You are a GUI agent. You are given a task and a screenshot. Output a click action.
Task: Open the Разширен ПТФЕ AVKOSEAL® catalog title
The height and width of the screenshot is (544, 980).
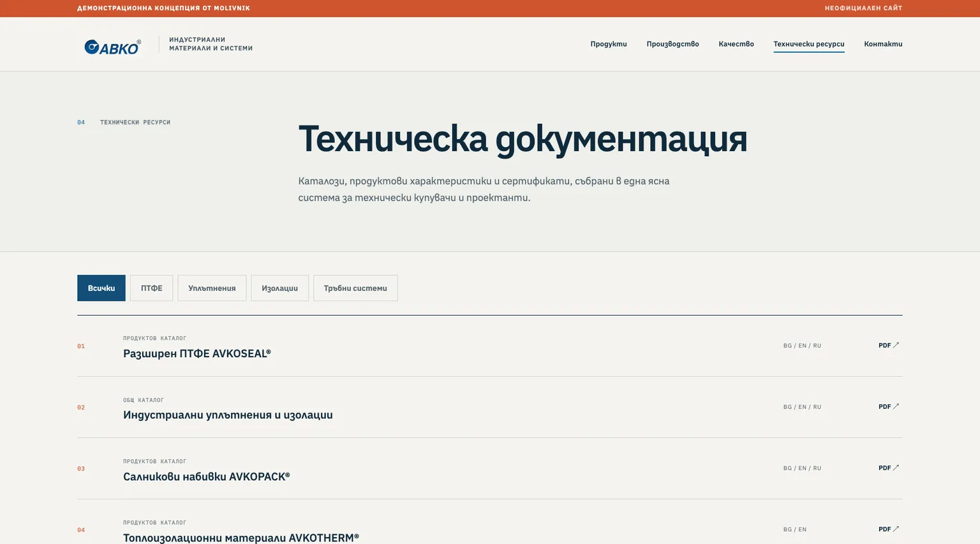[x=197, y=354]
